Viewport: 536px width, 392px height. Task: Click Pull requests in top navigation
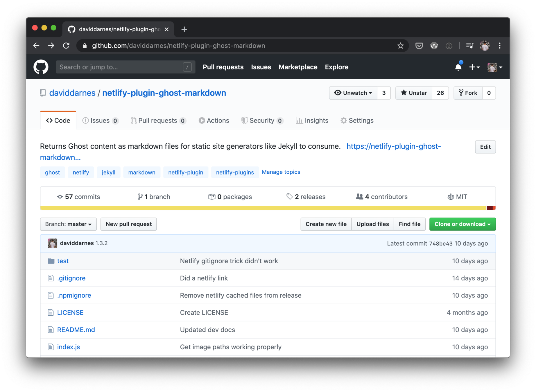(x=223, y=67)
